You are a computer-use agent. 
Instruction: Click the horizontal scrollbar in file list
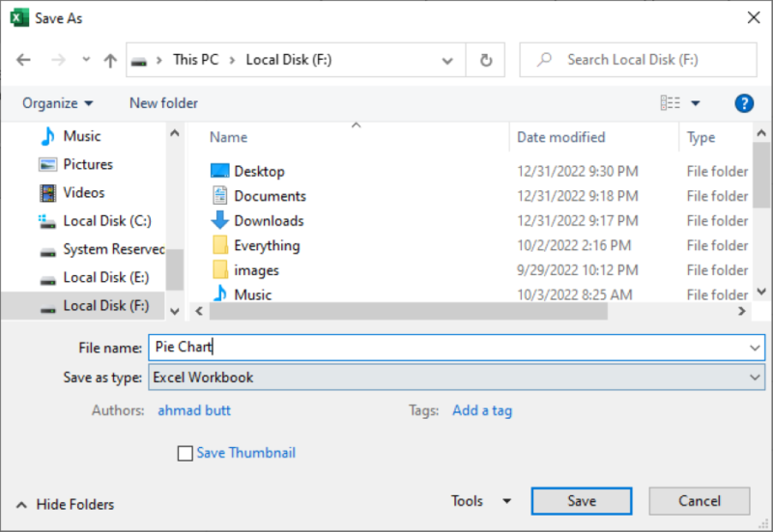point(408,312)
